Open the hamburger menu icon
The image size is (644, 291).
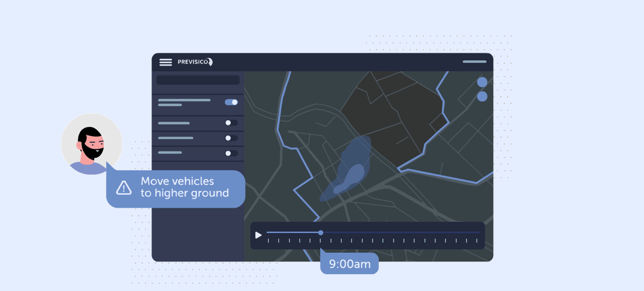[x=166, y=62]
